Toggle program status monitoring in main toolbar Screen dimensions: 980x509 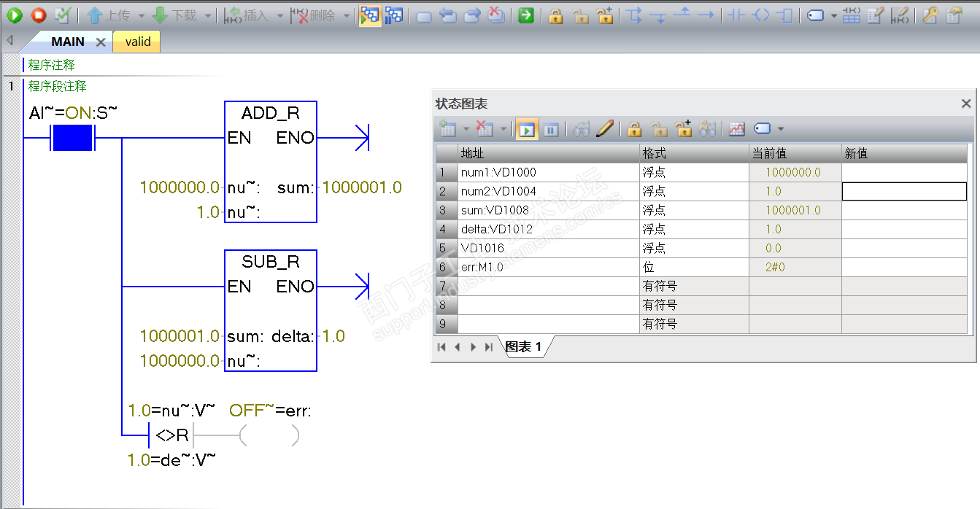tap(370, 15)
